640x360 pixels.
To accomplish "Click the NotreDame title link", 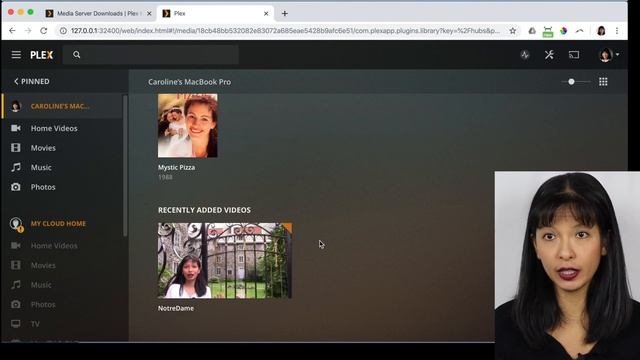I will click(176, 308).
